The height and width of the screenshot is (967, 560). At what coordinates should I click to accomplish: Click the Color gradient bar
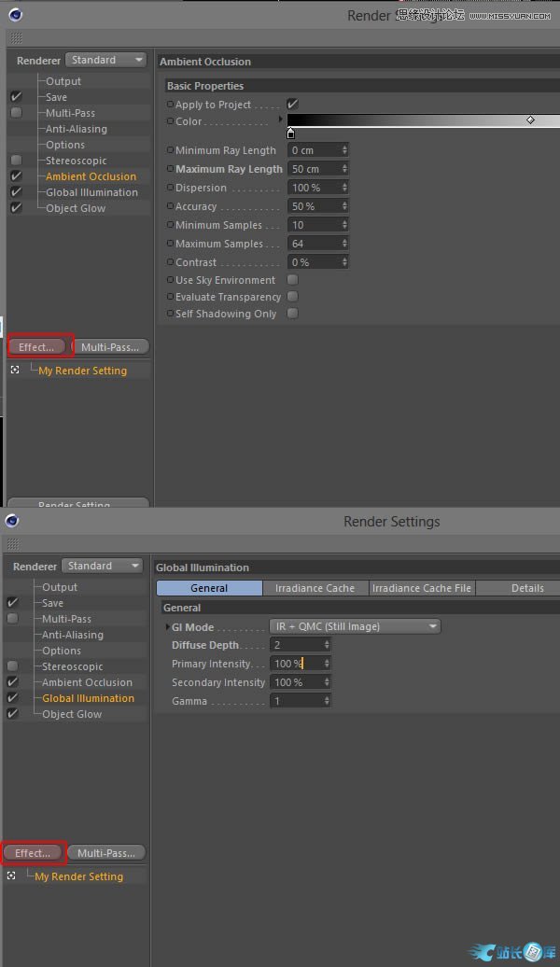420,120
